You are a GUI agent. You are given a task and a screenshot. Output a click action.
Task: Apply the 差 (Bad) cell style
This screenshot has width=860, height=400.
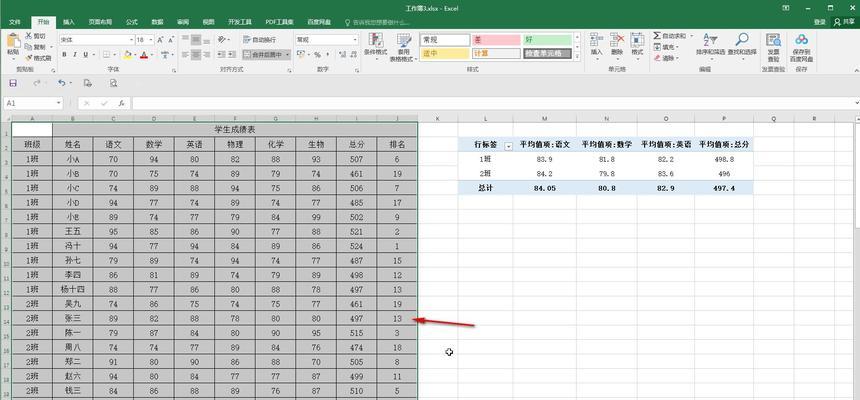(496, 40)
